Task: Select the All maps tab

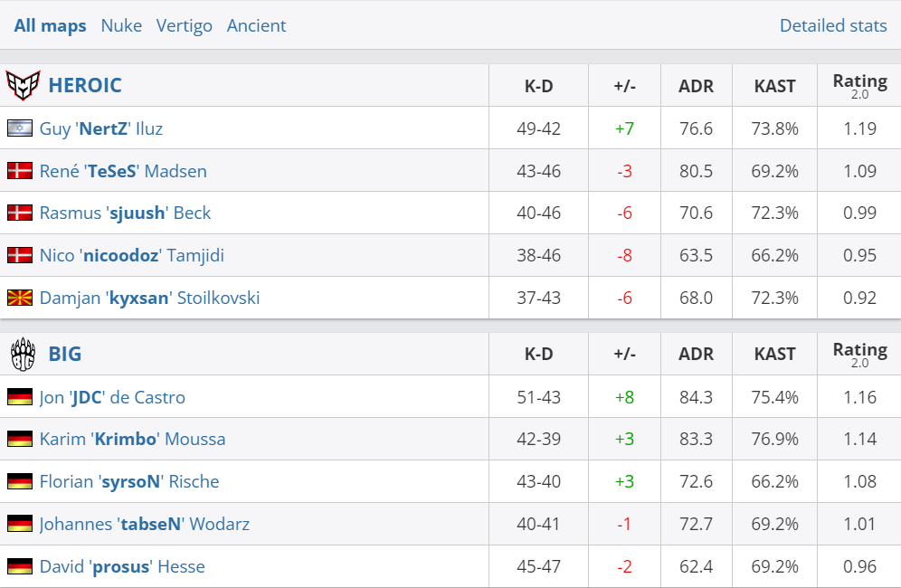Action: 51,25
